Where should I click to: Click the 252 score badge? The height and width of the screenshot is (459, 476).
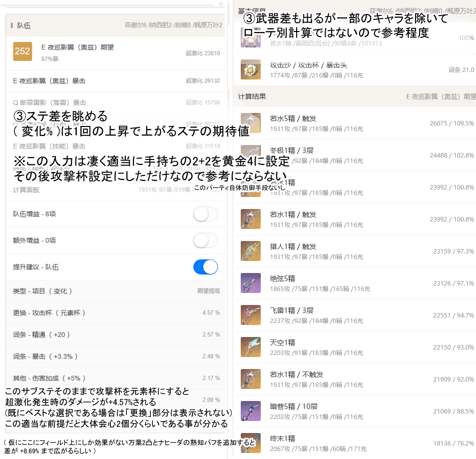pos(22,51)
